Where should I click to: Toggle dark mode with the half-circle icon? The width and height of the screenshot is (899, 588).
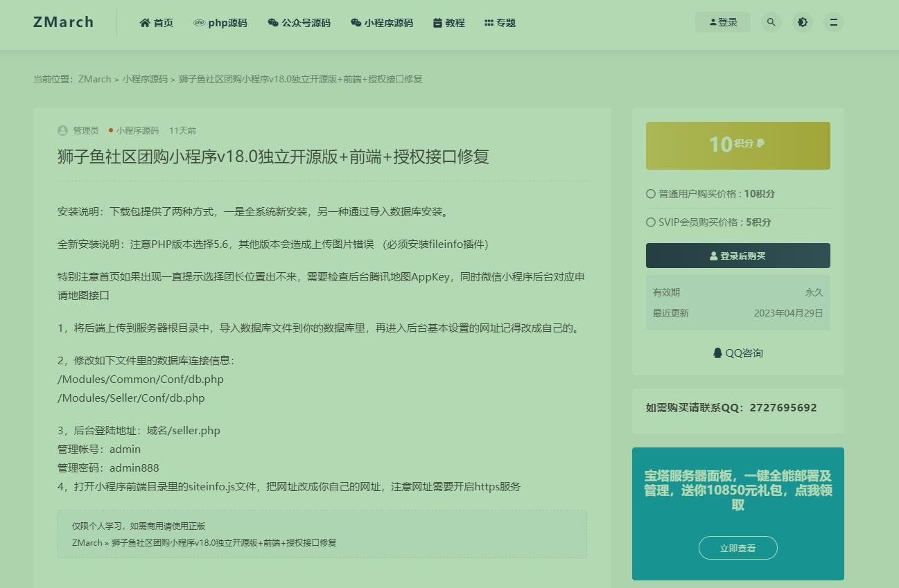[x=803, y=22]
